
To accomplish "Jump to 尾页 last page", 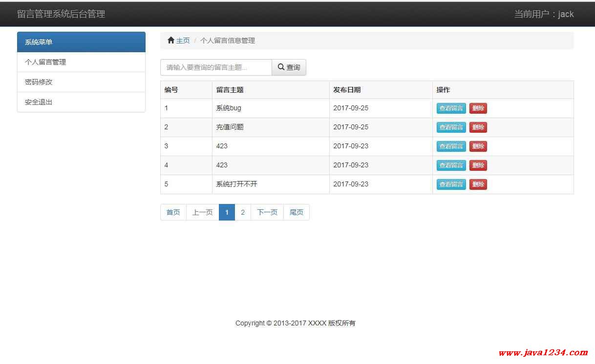I will point(296,212).
